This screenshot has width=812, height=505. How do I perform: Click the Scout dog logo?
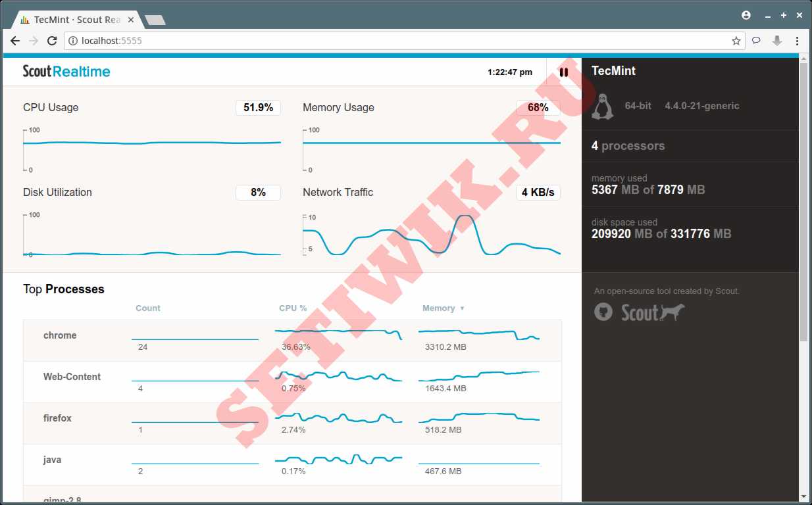(x=653, y=312)
